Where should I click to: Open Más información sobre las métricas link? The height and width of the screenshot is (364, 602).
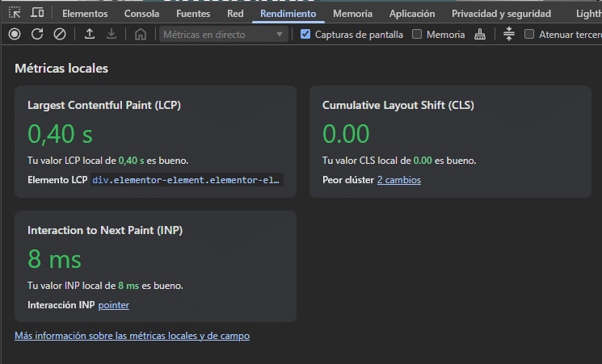[x=132, y=335]
